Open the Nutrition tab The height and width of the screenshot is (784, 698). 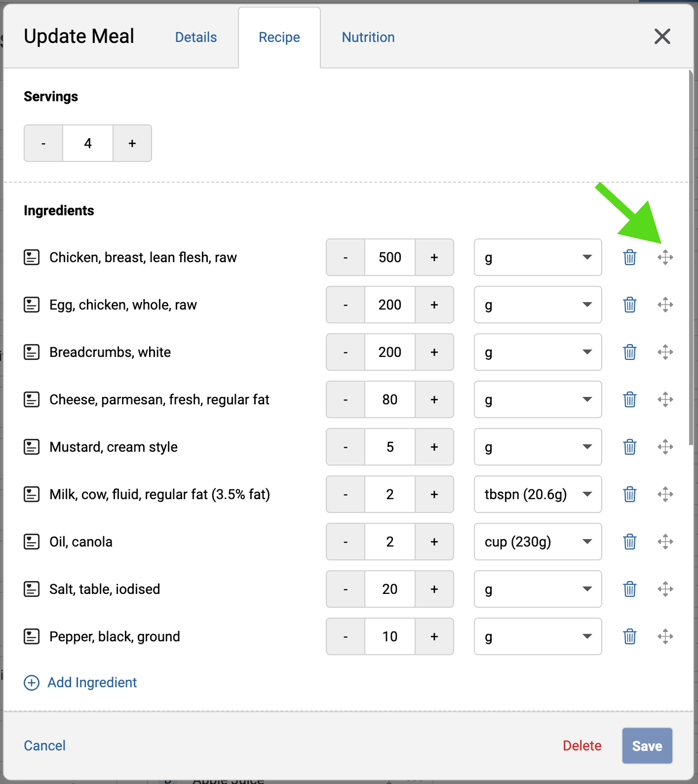[368, 37]
